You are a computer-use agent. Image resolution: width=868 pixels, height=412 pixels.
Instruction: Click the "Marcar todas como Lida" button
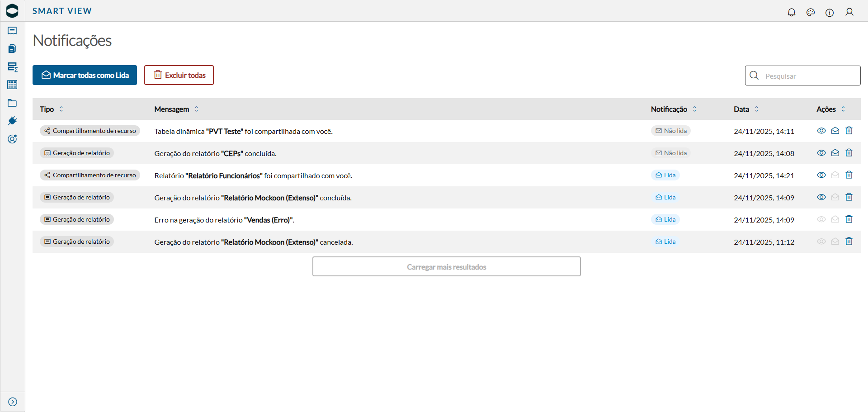point(85,75)
